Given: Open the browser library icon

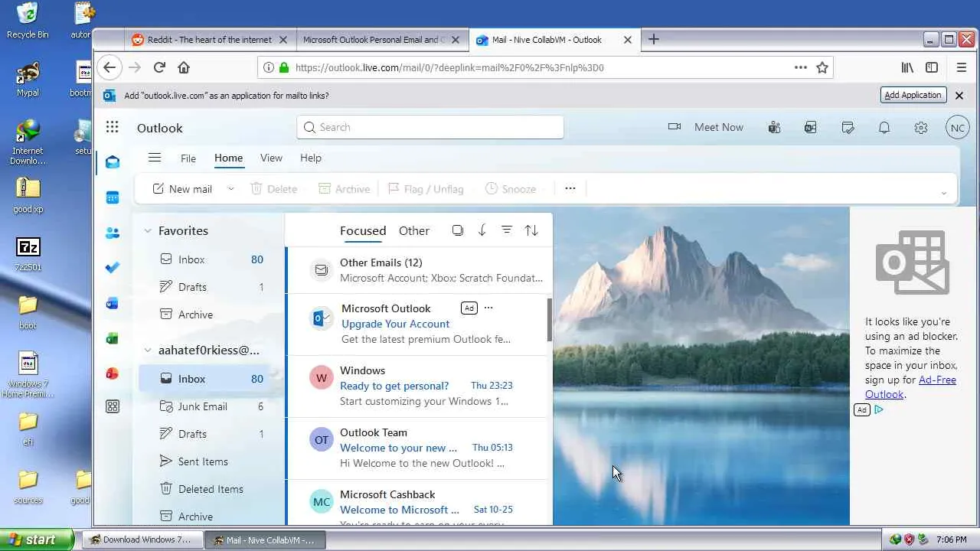Looking at the screenshot, I should tap(907, 67).
